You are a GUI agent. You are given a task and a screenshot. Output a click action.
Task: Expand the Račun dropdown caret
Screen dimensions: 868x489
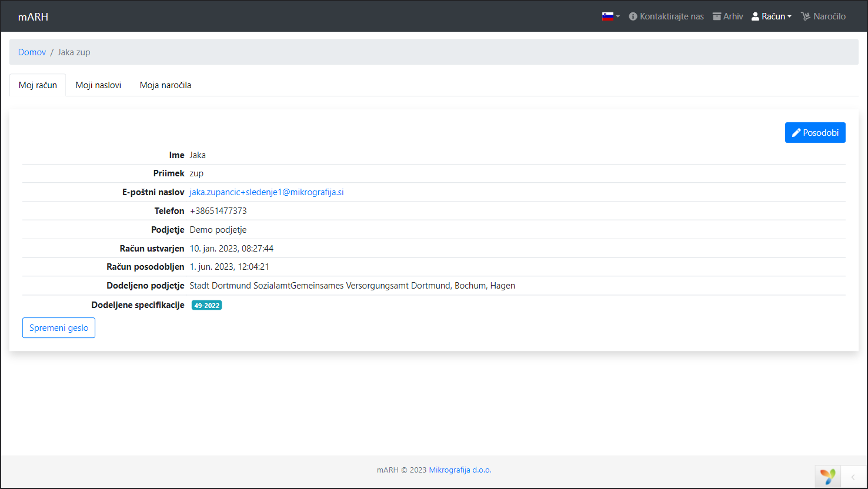[790, 17]
